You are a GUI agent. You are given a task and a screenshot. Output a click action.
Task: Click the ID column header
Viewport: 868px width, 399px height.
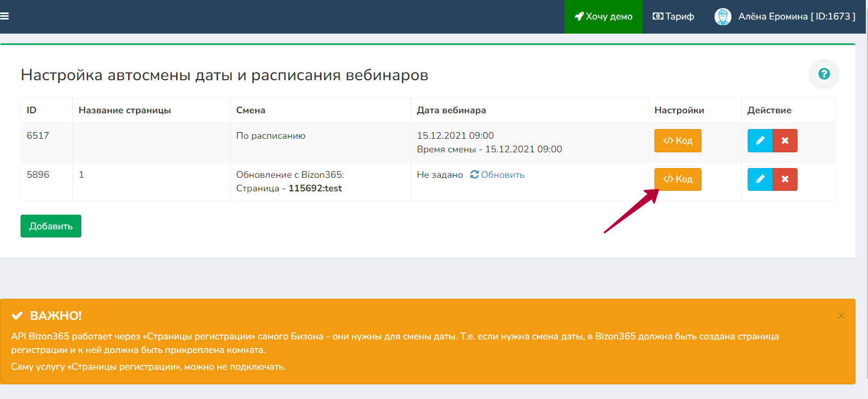point(31,110)
